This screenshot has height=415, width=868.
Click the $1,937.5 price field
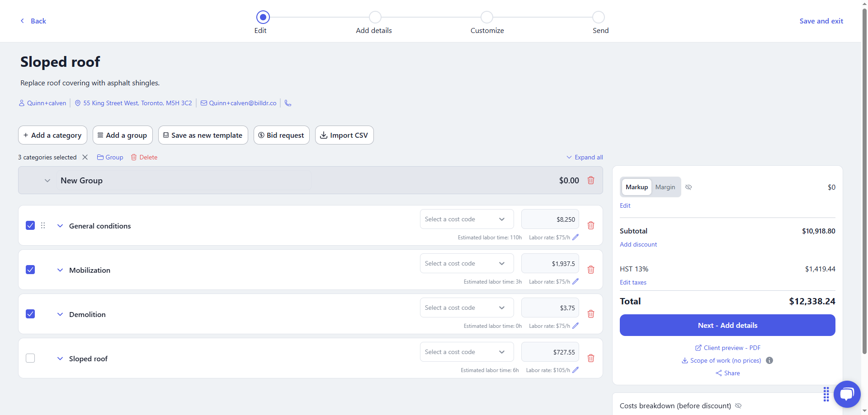550,263
